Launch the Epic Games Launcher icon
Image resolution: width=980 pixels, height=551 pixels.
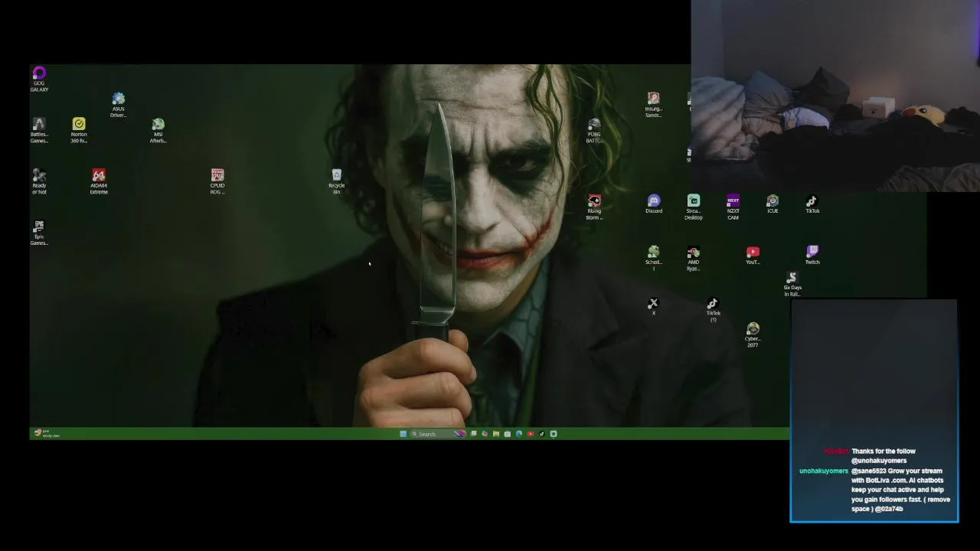pyautogui.click(x=39, y=233)
